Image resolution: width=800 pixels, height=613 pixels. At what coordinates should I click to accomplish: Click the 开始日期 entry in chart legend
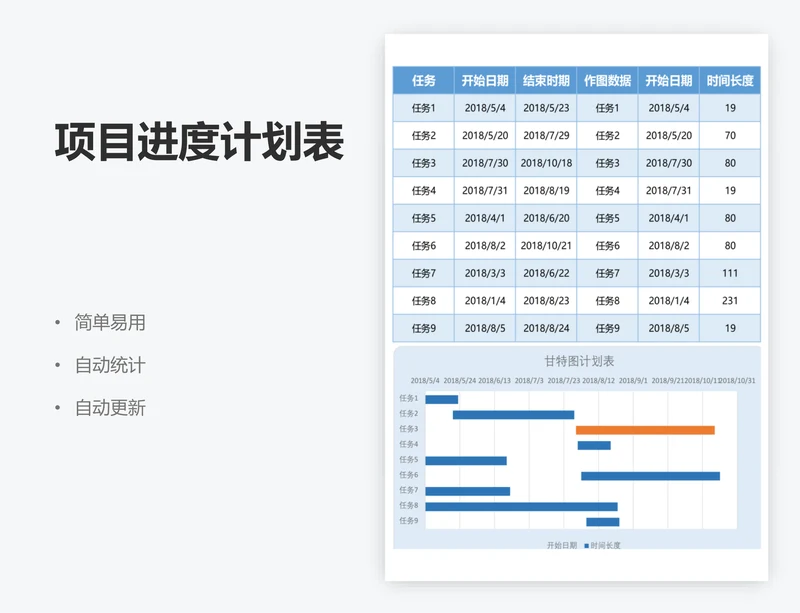[x=562, y=546]
